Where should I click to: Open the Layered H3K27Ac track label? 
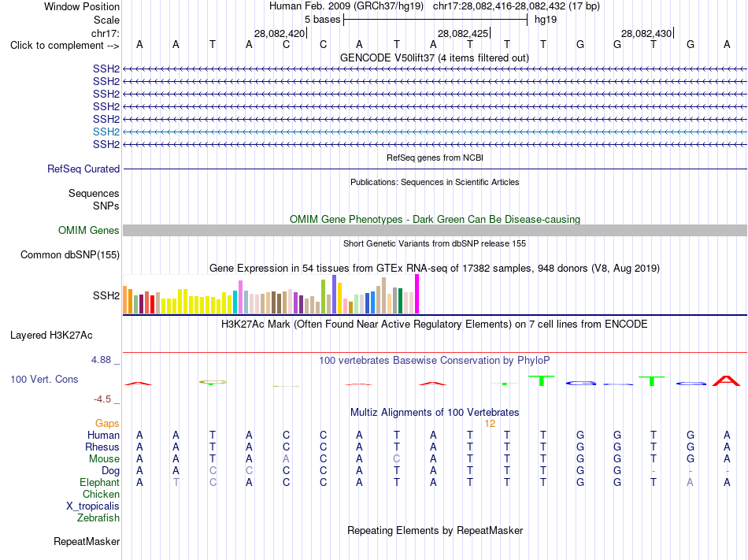coord(51,336)
